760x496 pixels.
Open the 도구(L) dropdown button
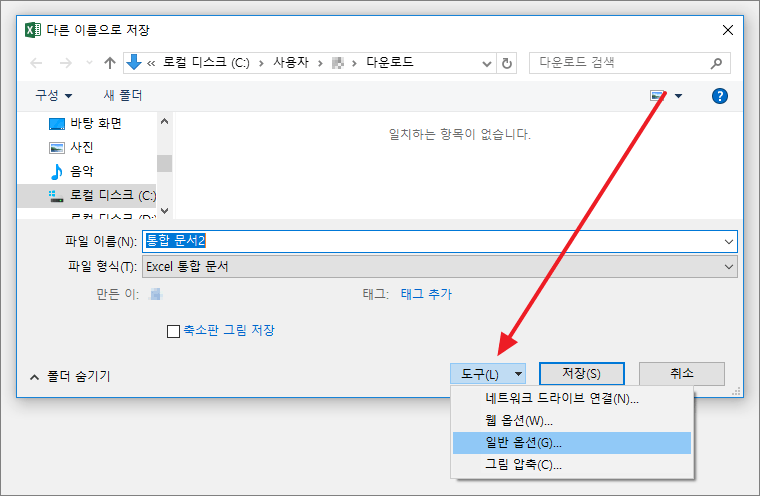[488, 374]
